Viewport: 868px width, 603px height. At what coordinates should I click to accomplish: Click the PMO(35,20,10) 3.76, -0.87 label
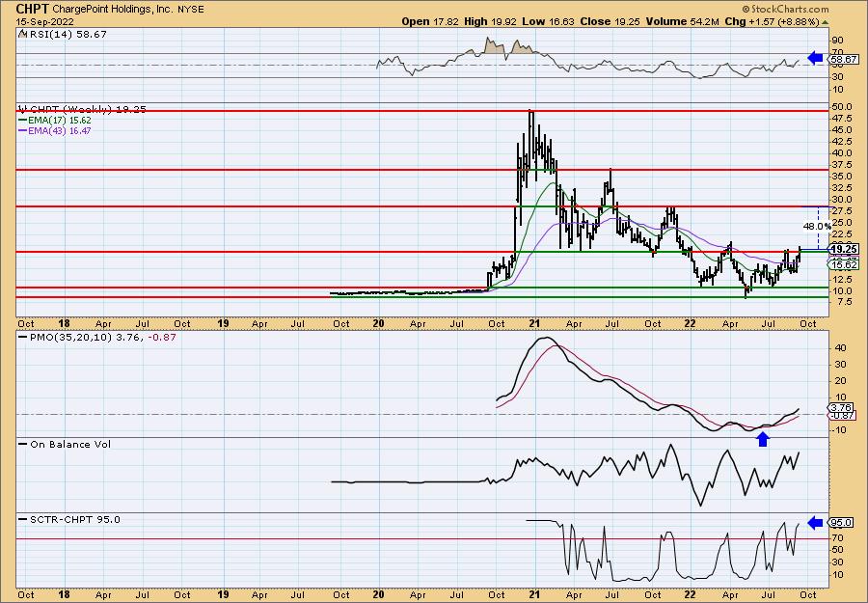(103, 338)
